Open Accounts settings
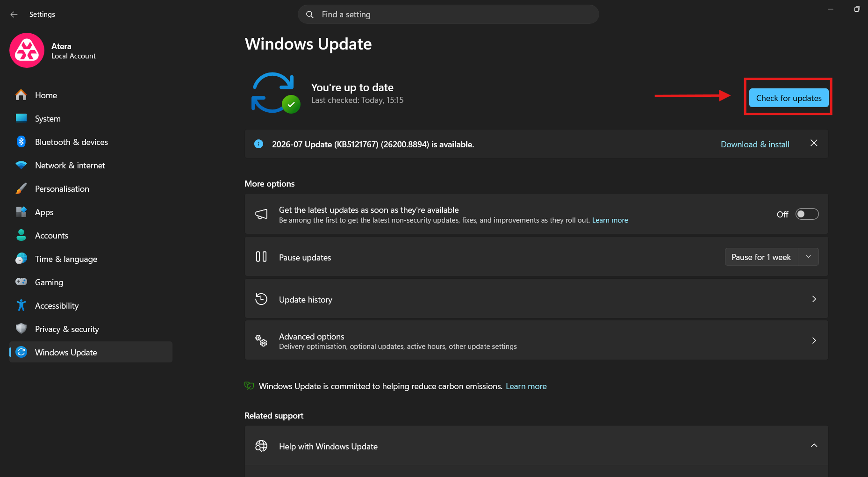This screenshot has width=868, height=477. [91, 235]
